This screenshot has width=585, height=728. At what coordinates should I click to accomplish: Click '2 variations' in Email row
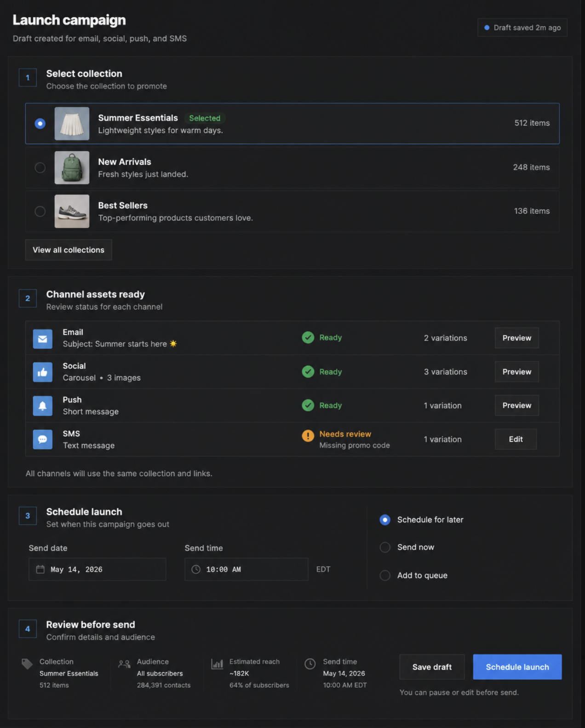[x=445, y=338]
